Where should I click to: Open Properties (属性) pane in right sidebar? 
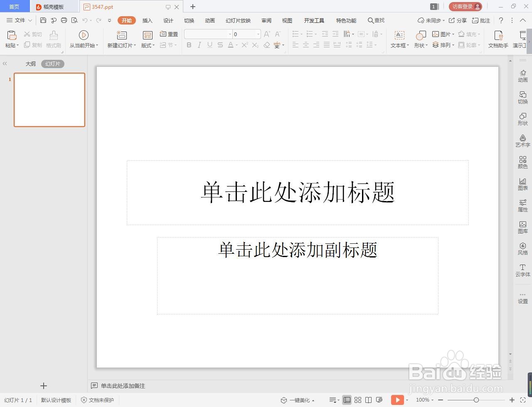[523, 206]
